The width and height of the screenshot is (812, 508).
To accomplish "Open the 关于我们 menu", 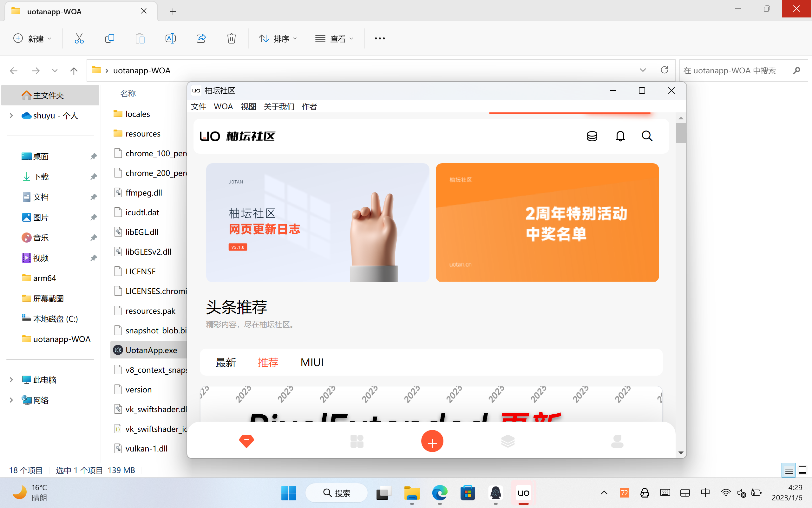I will point(279,106).
